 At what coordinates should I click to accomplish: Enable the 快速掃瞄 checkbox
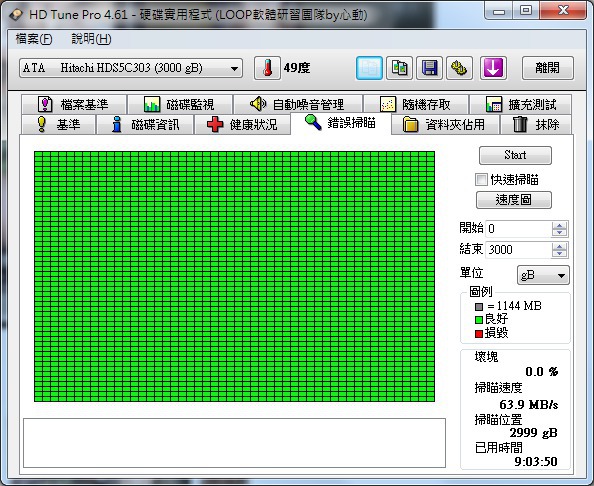pos(481,179)
